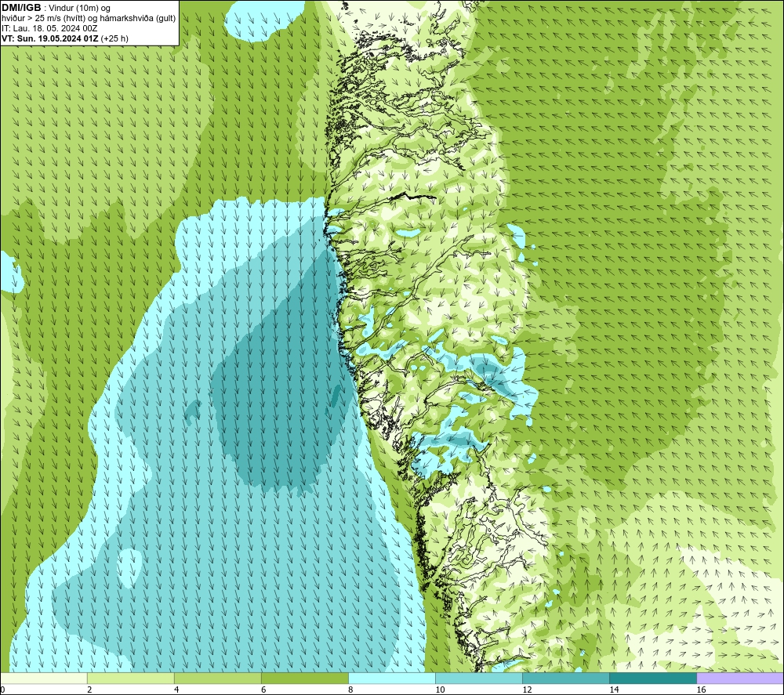The image size is (784, 695).
Task: Click the teal 12–14 m/s scale swatch
Action: pyautogui.click(x=565, y=678)
